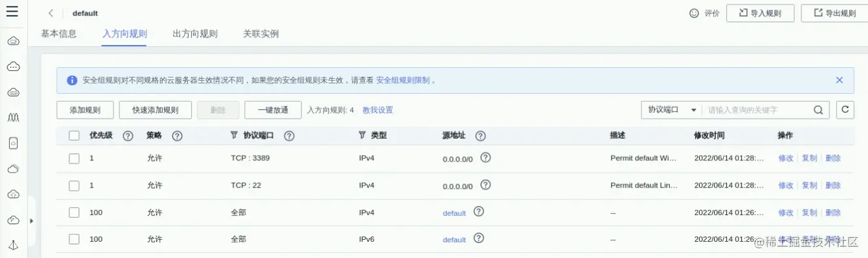Viewport: 868px width, 258px height.
Task: Click 复制 in 全部 IPv4 row
Action: [x=809, y=212]
